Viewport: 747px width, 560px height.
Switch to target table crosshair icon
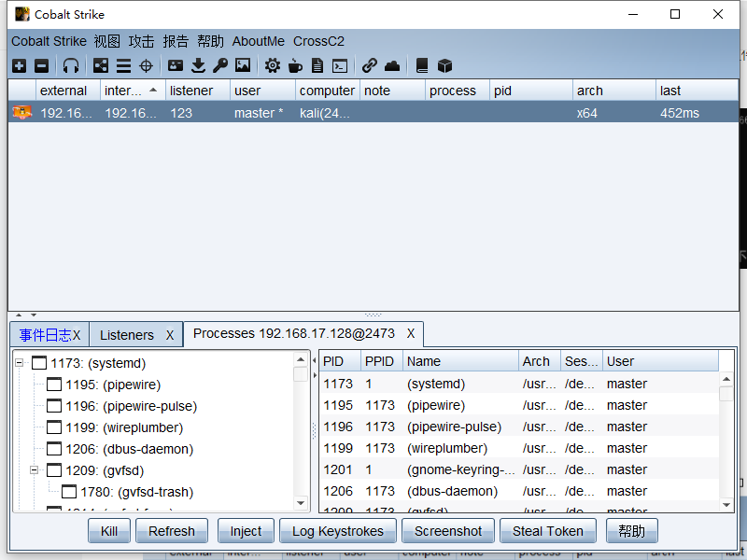pos(146,65)
